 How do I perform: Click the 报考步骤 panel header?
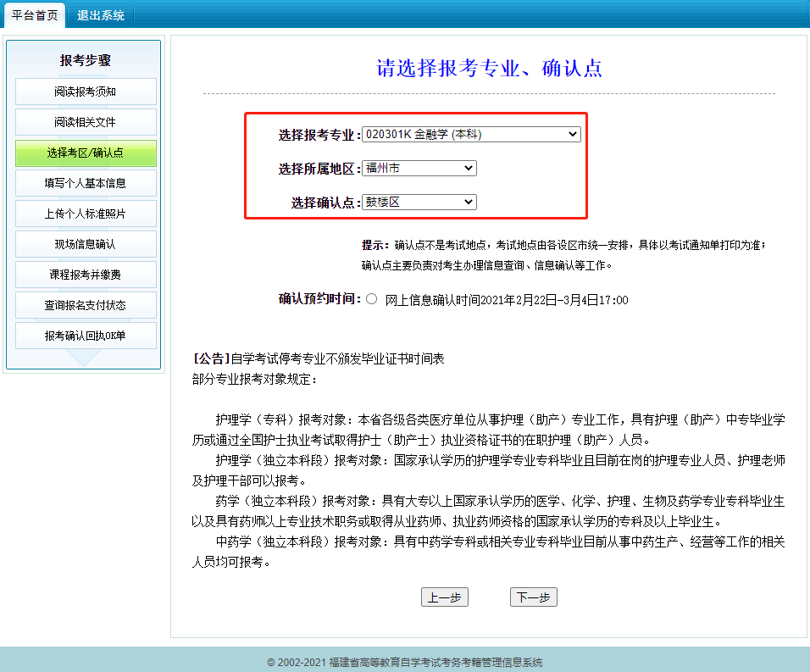(85, 60)
